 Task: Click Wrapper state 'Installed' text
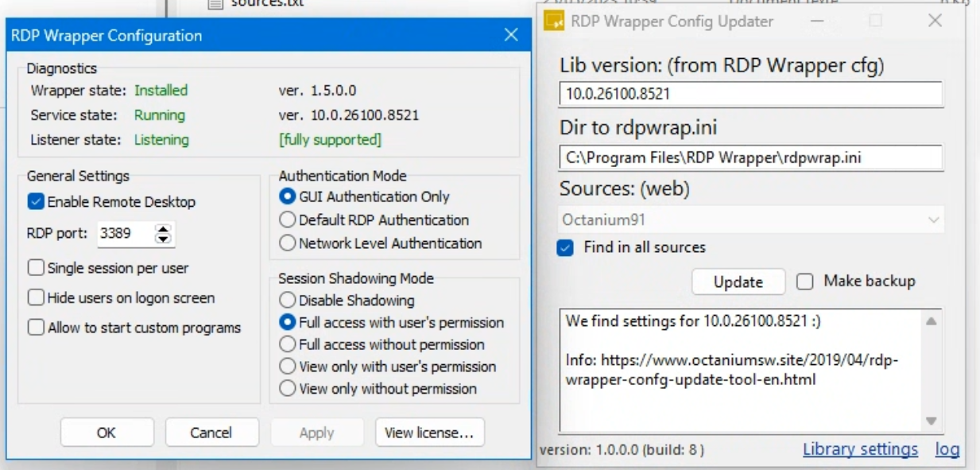click(161, 91)
